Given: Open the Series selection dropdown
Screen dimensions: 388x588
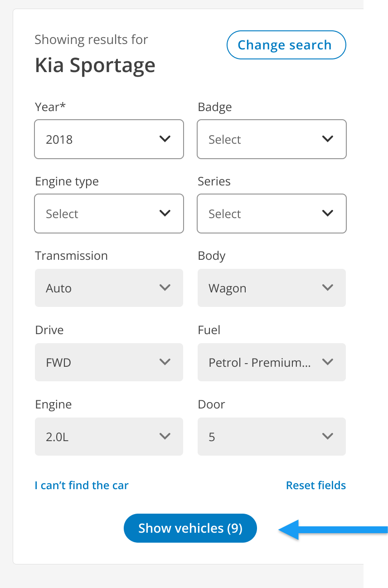Looking at the screenshot, I should pyautogui.click(x=272, y=214).
